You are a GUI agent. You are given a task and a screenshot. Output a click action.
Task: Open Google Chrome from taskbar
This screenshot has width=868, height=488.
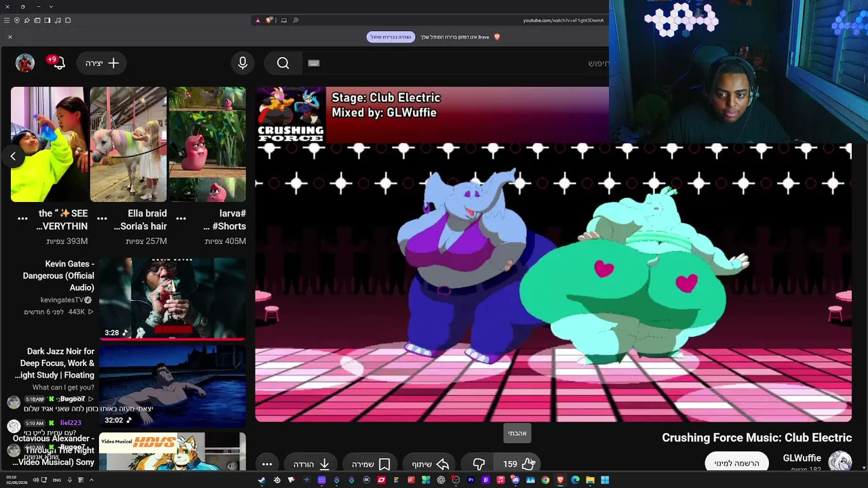pyautogui.click(x=545, y=480)
